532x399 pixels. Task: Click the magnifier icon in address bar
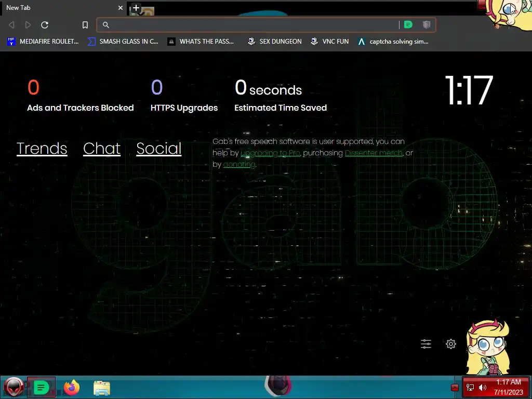(106, 25)
